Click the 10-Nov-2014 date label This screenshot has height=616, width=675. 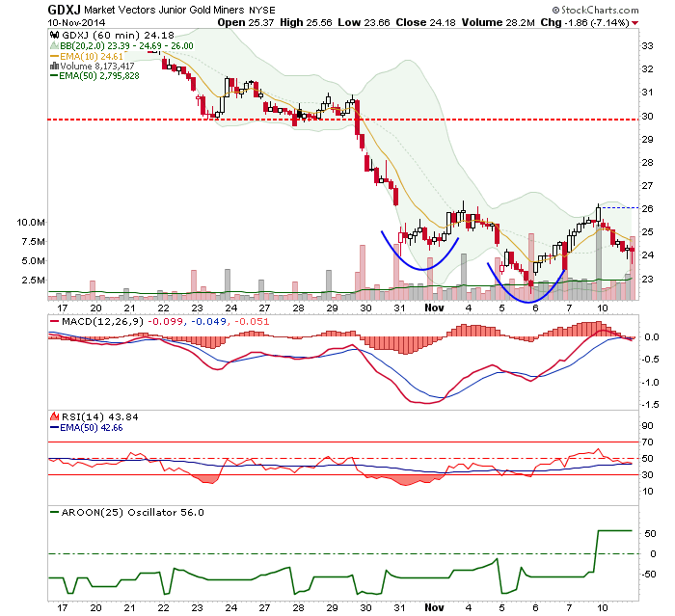click(76, 23)
